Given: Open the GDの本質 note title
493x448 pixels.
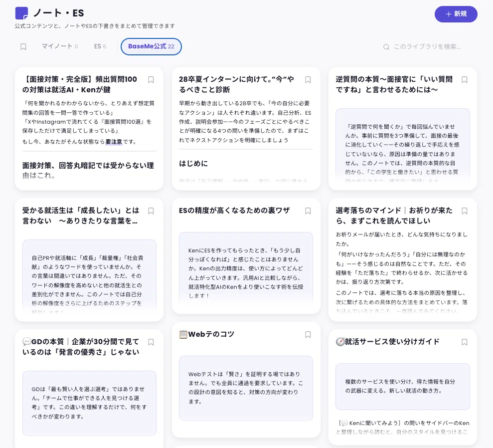Looking at the screenshot, I should point(81,347).
